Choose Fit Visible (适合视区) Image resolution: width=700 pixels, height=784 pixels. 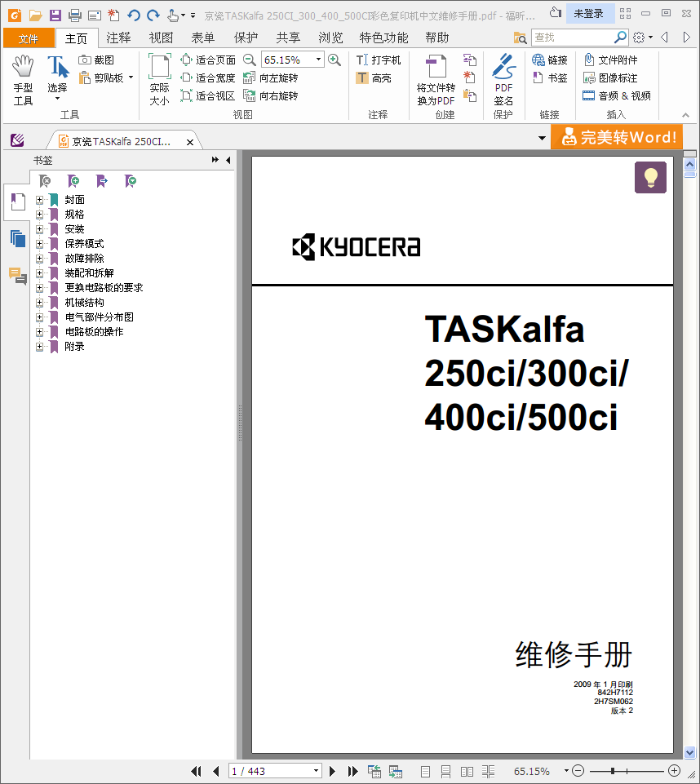(x=208, y=95)
